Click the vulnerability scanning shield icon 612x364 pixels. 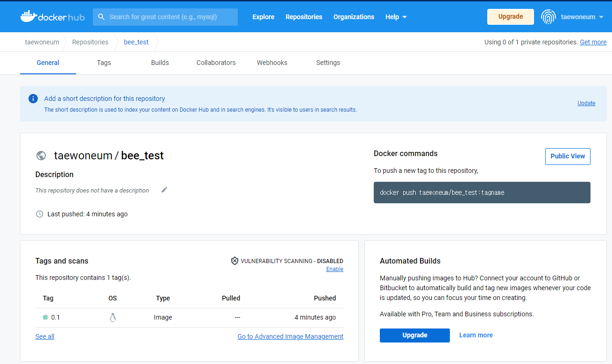click(x=234, y=261)
